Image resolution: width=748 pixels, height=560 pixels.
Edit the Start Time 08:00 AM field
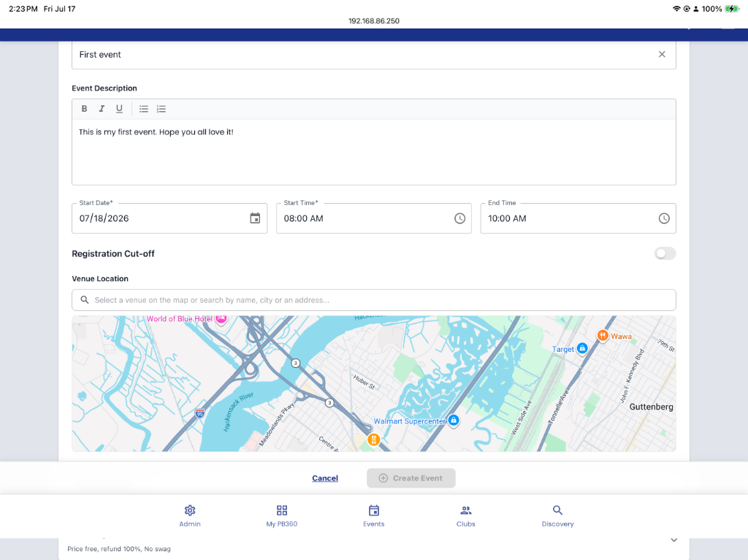[x=373, y=218]
